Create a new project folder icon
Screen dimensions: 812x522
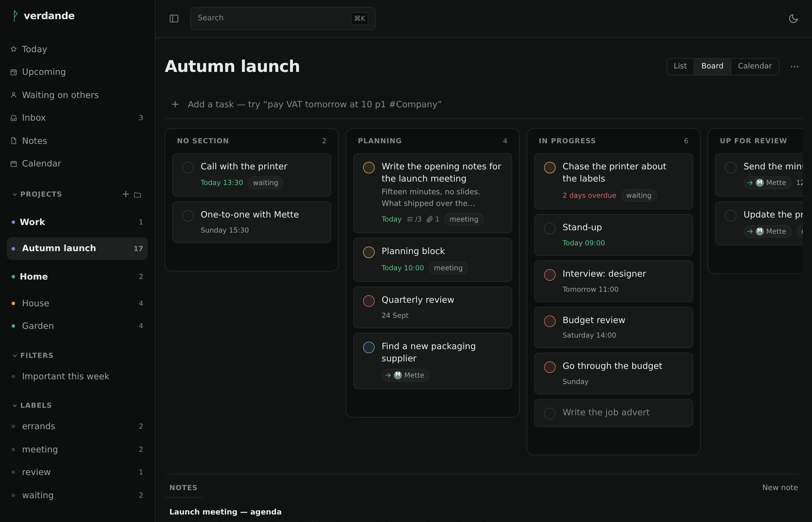(x=137, y=195)
